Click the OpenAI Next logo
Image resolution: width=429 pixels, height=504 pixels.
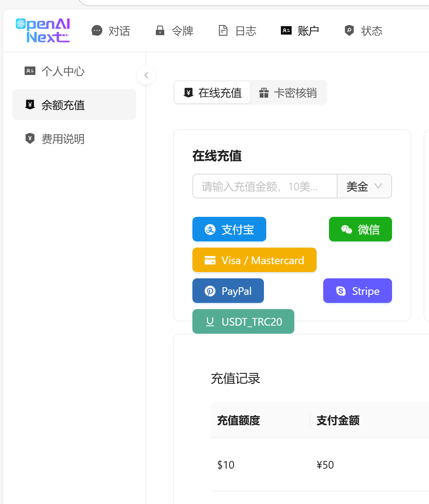[43, 30]
